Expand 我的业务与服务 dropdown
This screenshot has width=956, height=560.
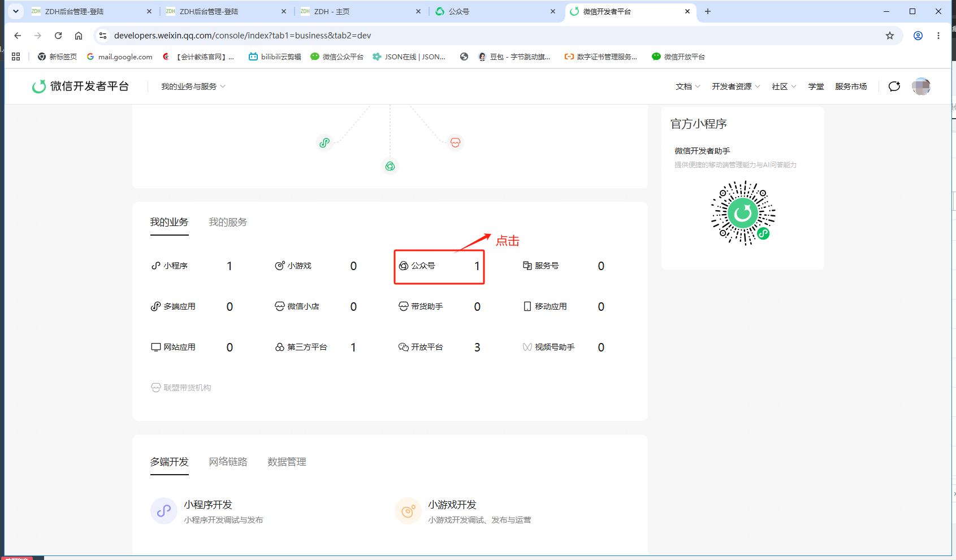193,86
